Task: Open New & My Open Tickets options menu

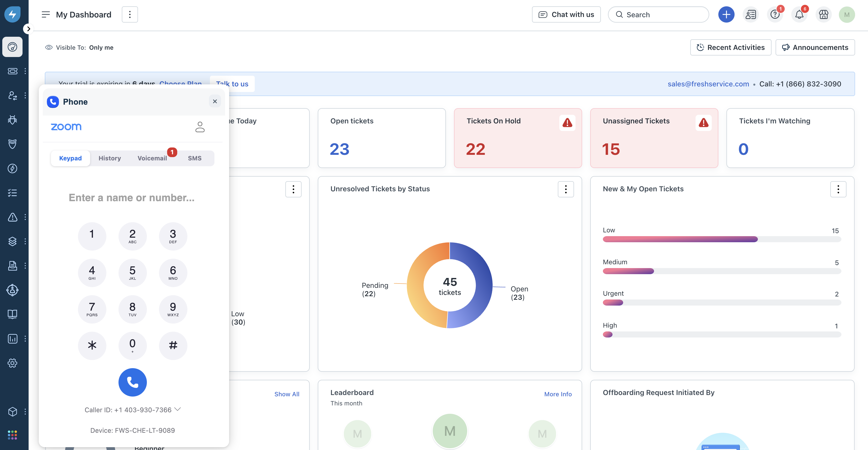Action: pos(838,189)
